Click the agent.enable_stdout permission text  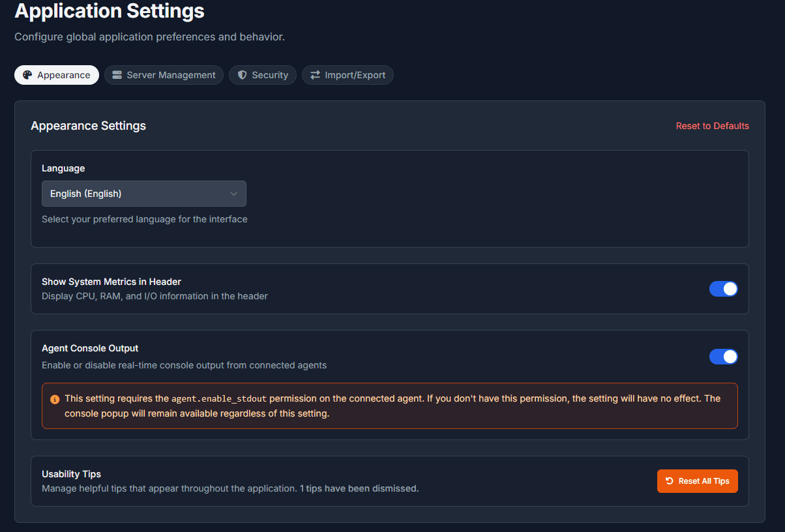pyautogui.click(x=219, y=398)
